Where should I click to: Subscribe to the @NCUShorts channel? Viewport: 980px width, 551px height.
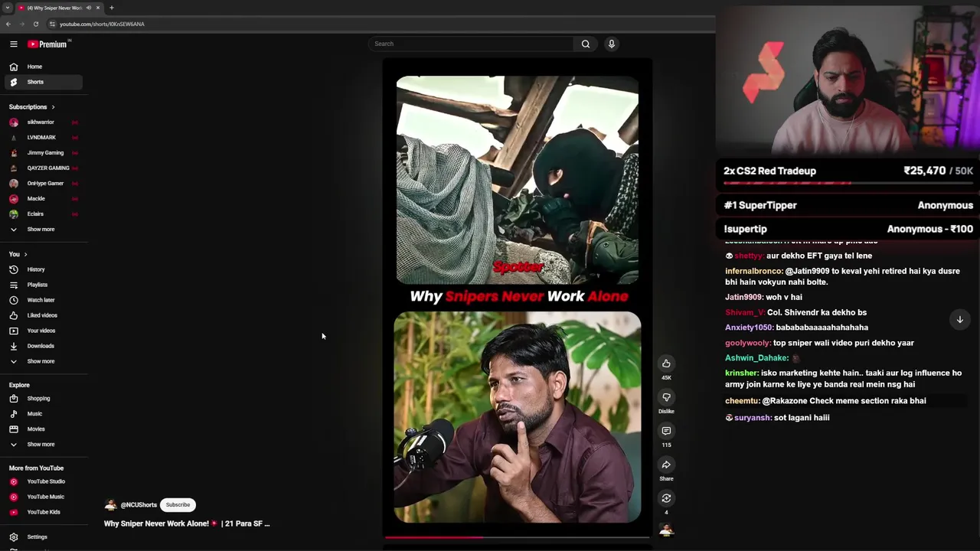coord(178,505)
